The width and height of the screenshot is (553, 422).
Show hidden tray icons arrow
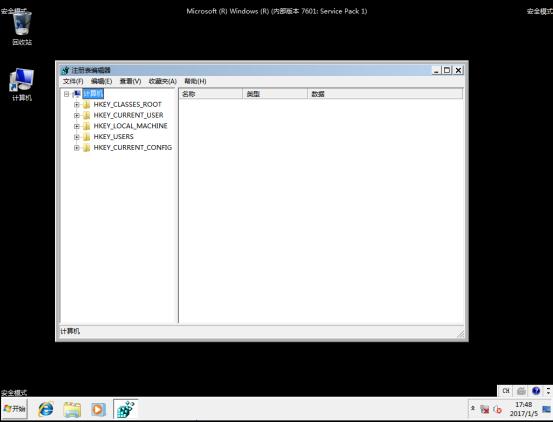[473, 408]
